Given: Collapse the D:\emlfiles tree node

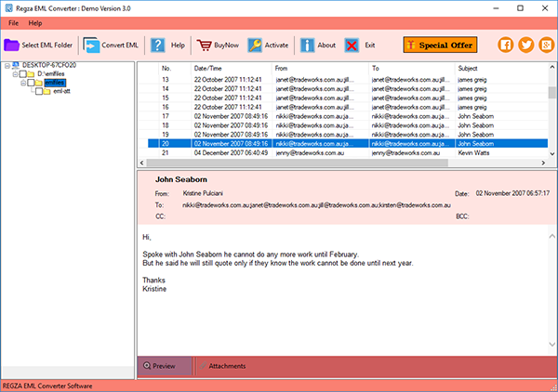Looking at the screenshot, I should (15, 74).
